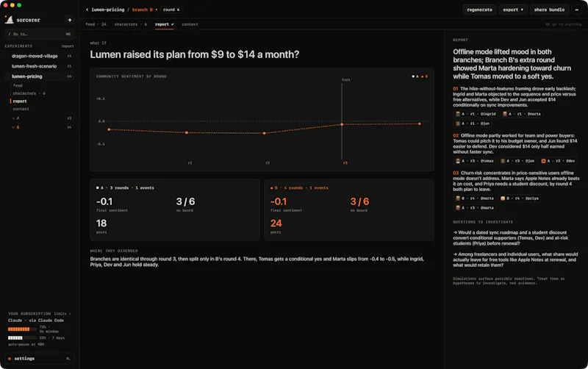Click the 3 / 6 on board value in card A
588x369 pixels.
(186, 201)
